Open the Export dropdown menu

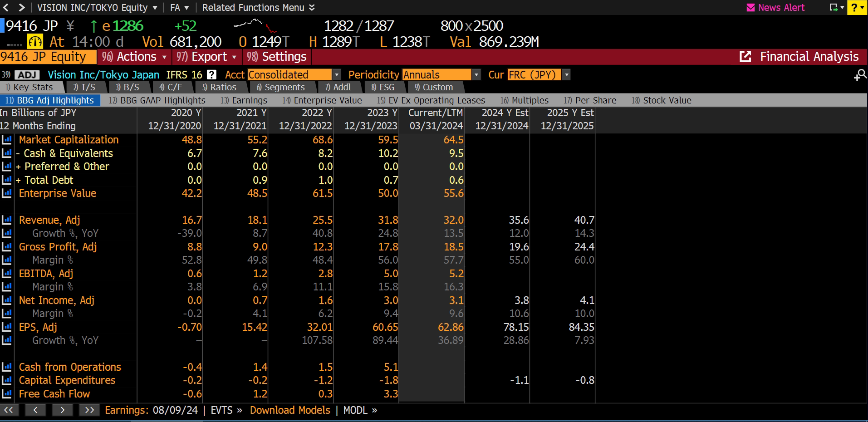click(x=206, y=57)
